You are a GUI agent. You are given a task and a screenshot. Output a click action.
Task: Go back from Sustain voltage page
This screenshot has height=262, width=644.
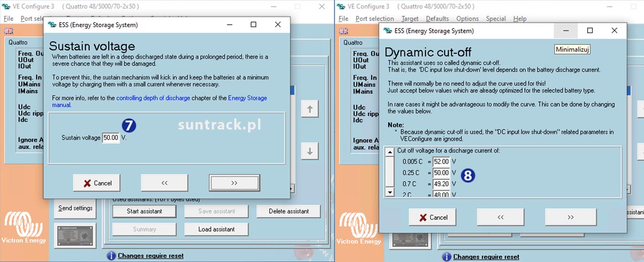pos(164,183)
